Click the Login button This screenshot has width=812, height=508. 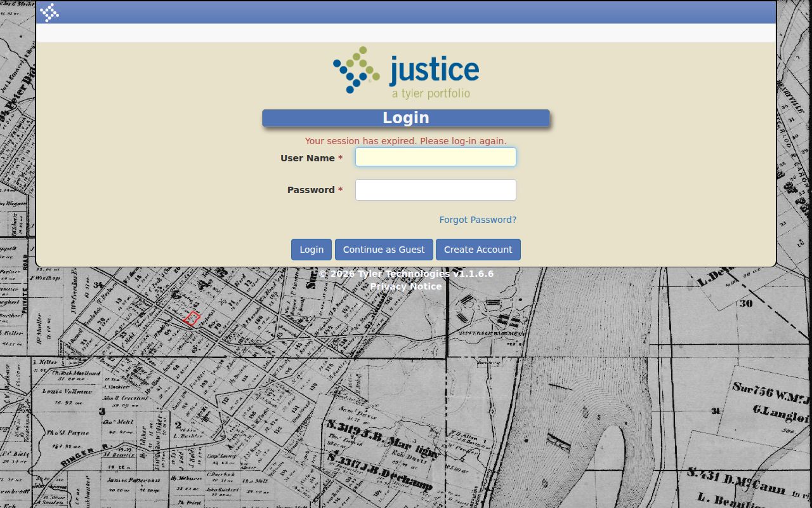click(311, 250)
